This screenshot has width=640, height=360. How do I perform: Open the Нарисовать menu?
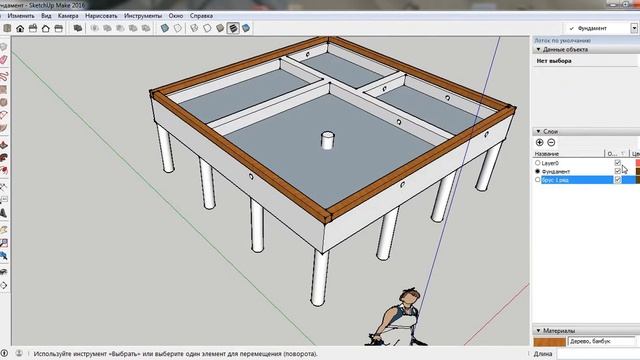tap(101, 16)
